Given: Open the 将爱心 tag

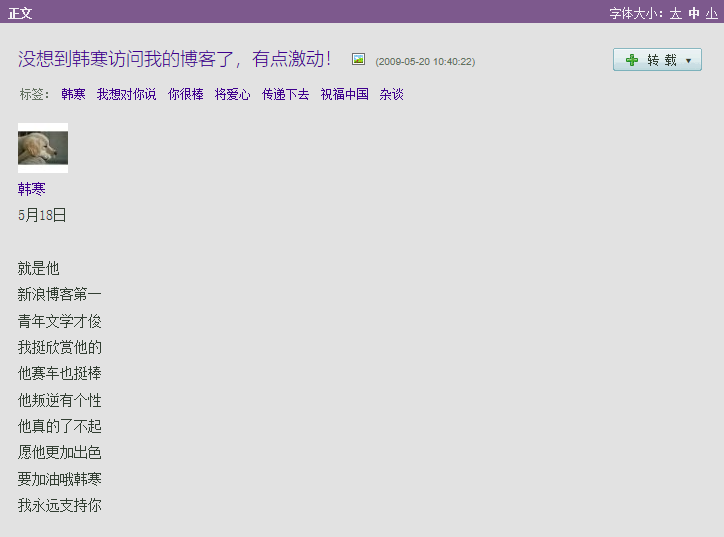Looking at the screenshot, I should tap(233, 95).
